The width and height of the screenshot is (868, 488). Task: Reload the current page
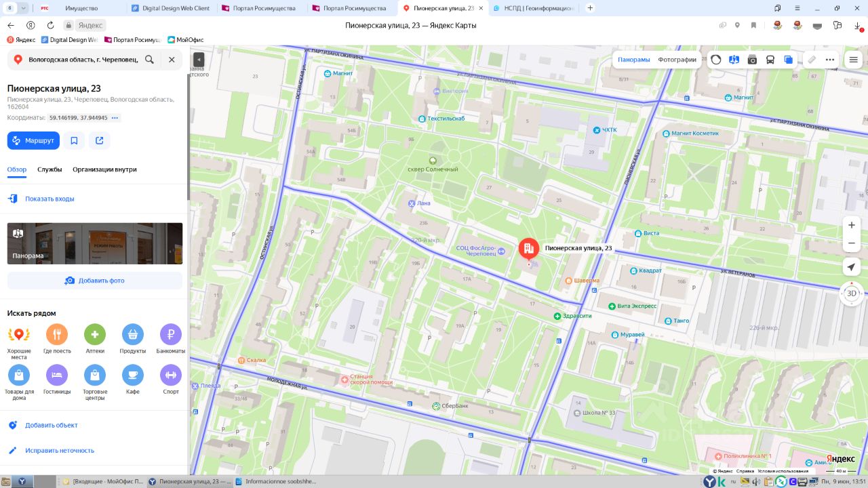click(50, 25)
